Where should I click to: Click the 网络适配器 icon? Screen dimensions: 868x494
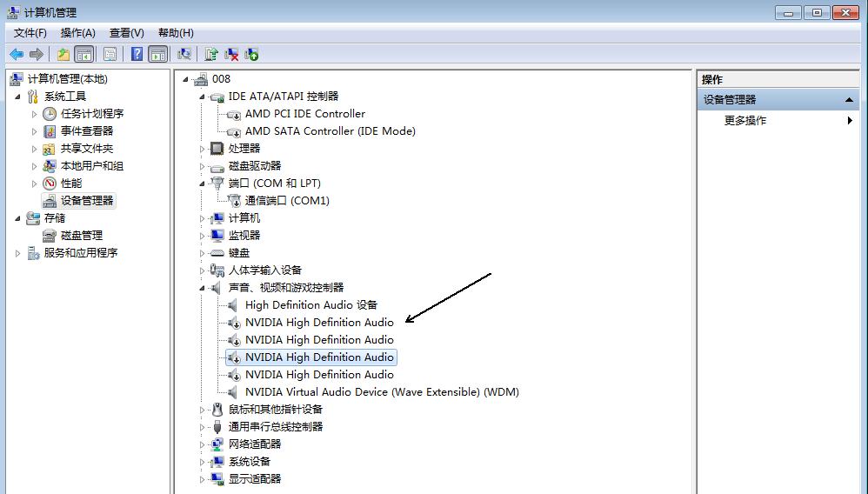pyautogui.click(x=217, y=444)
